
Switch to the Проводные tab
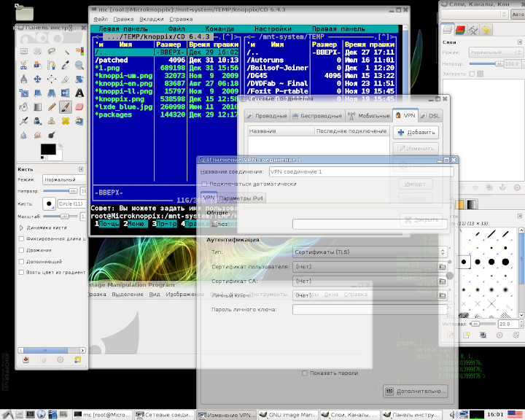(x=267, y=116)
